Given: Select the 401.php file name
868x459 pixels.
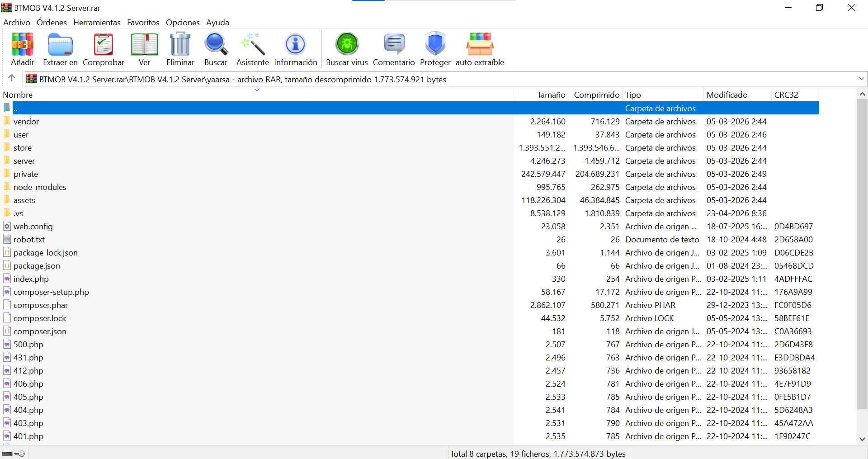Looking at the screenshot, I should [28, 436].
